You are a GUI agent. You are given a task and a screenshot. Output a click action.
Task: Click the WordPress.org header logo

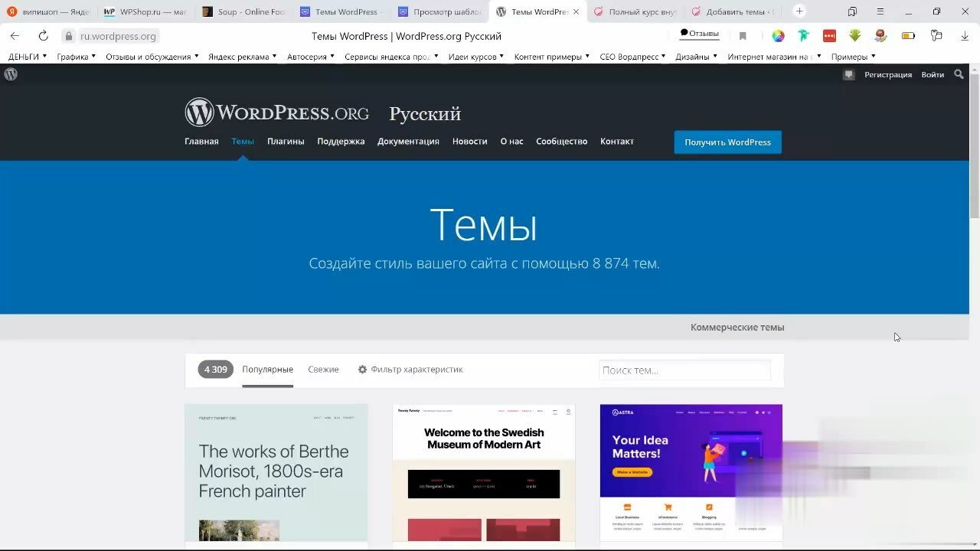[x=276, y=112]
